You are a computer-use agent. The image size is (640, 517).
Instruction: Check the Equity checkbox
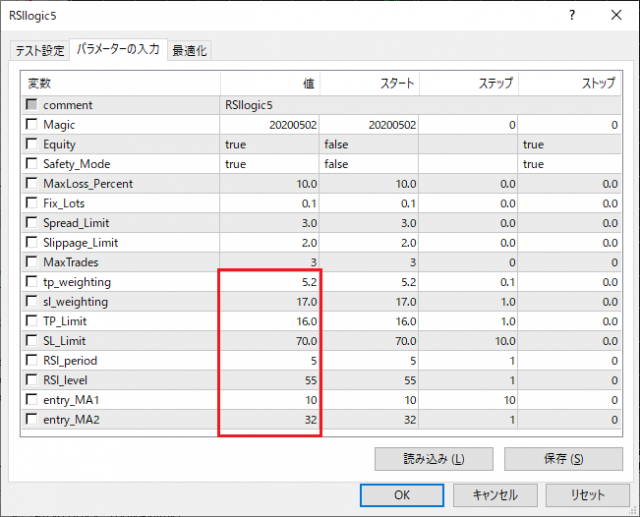coord(31,143)
